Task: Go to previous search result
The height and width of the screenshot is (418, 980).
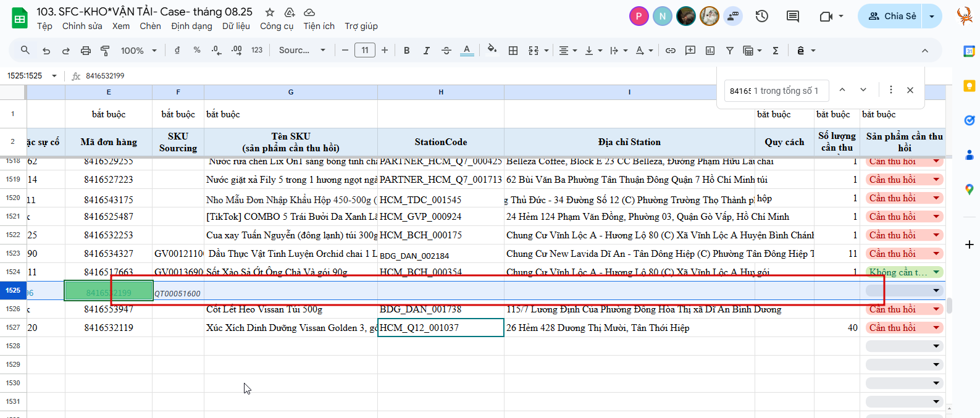Action: point(842,90)
